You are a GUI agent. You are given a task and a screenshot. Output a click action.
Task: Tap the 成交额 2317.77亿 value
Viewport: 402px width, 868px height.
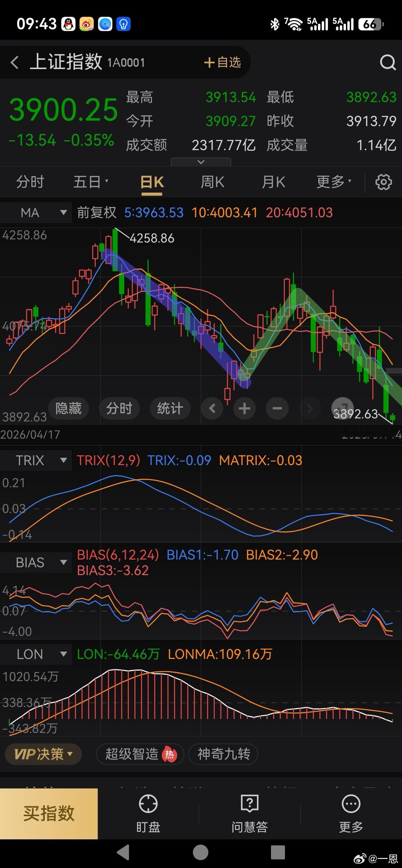click(x=224, y=145)
